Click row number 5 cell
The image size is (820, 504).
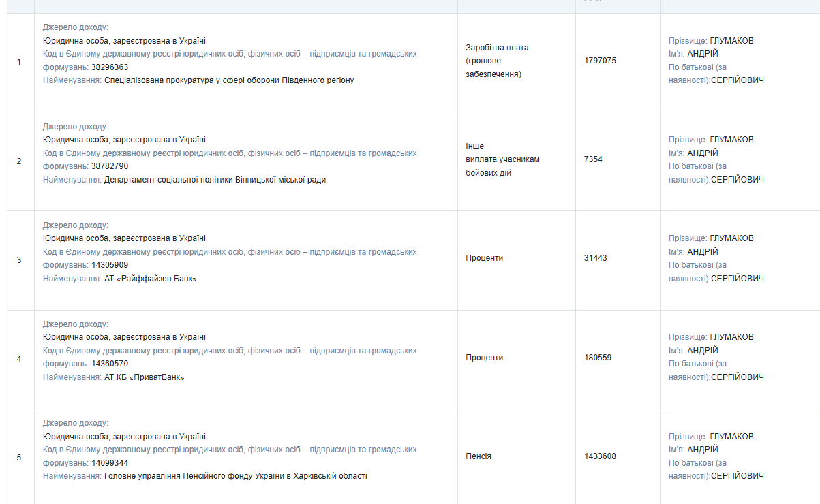(x=19, y=457)
